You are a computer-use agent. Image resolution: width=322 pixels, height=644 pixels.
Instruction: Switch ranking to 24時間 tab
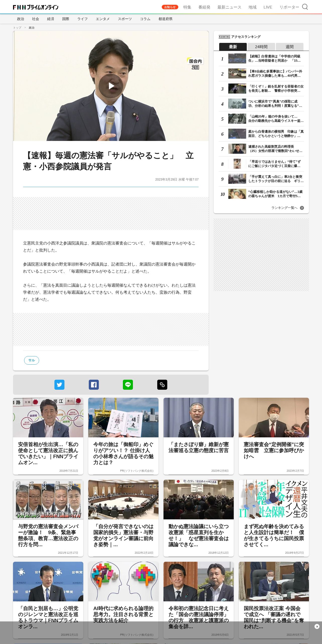click(x=261, y=47)
